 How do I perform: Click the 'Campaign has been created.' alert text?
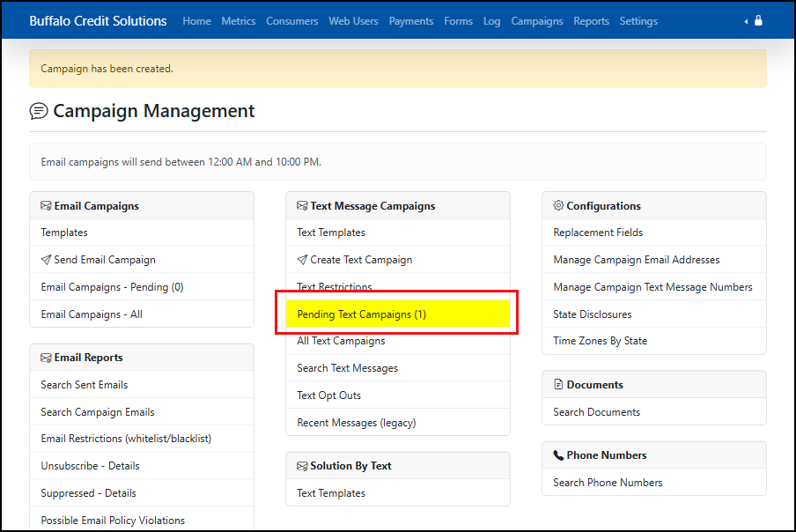[107, 69]
